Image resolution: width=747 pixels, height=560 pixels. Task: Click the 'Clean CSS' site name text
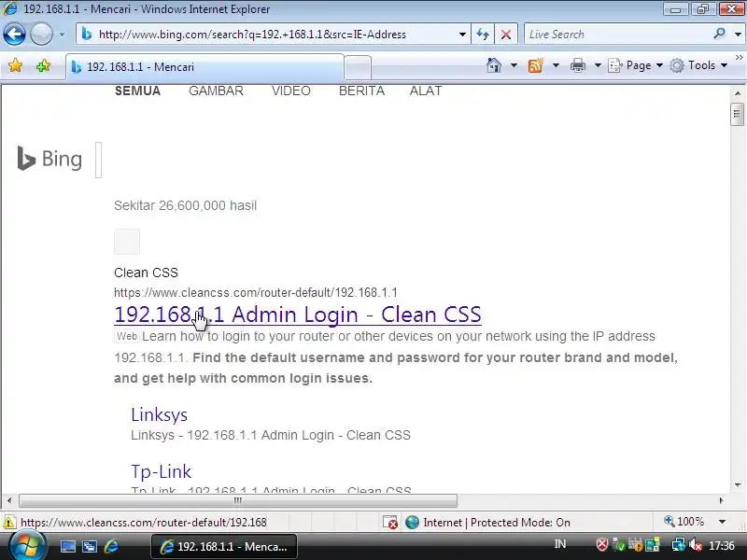(x=146, y=273)
